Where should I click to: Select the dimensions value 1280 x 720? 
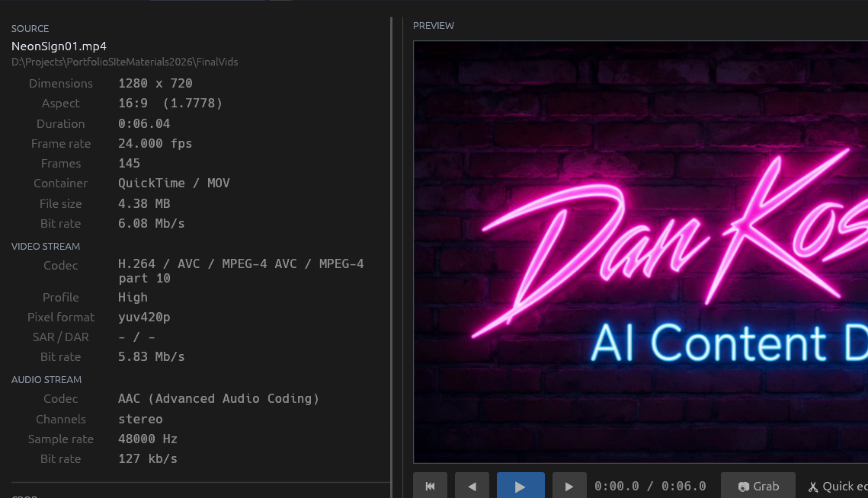coord(155,84)
